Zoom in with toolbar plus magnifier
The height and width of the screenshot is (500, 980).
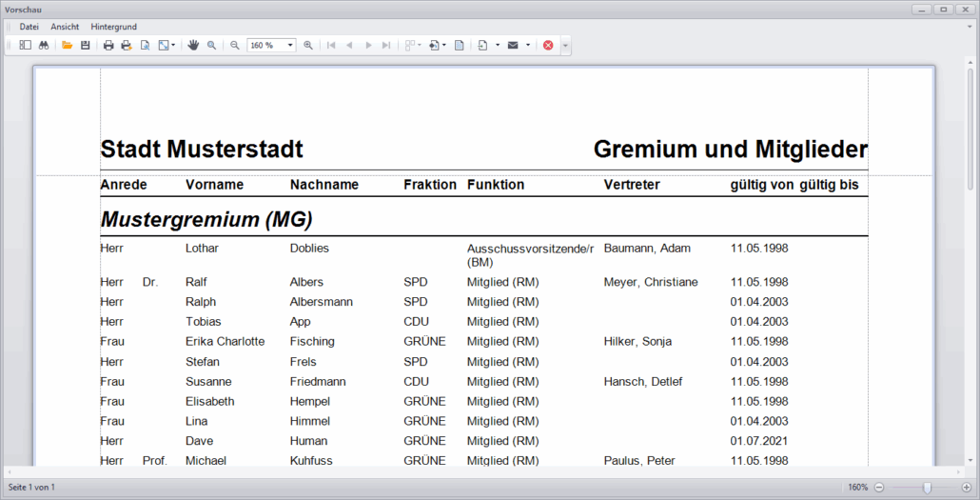pyautogui.click(x=308, y=45)
